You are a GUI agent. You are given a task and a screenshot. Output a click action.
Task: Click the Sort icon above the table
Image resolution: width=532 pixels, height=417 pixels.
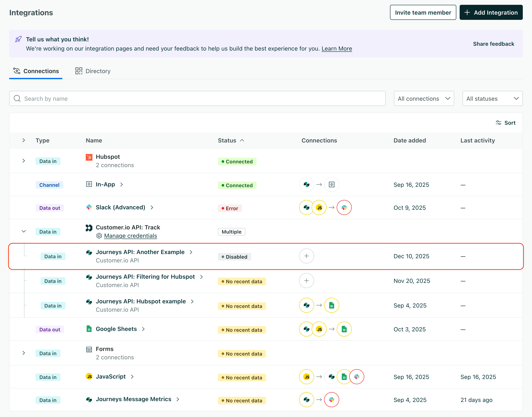click(x=499, y=123)
